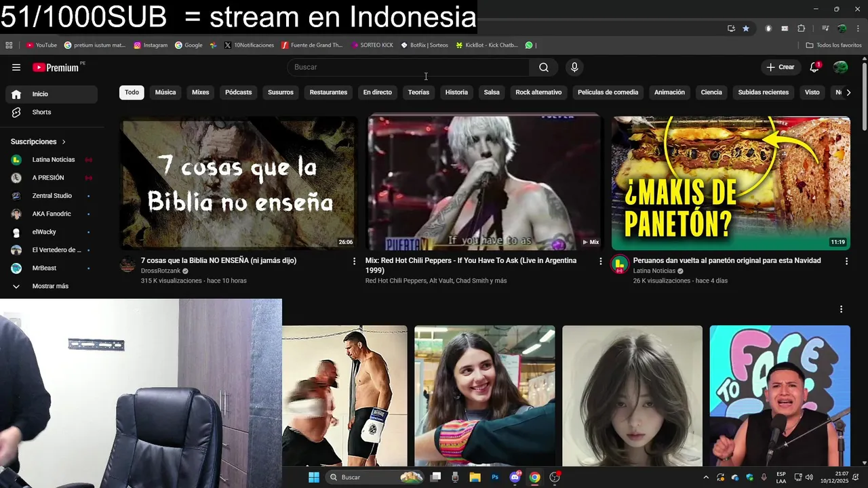
Task: Open options for Red Hot Chili Peppers mix
Action: point(600,261)
